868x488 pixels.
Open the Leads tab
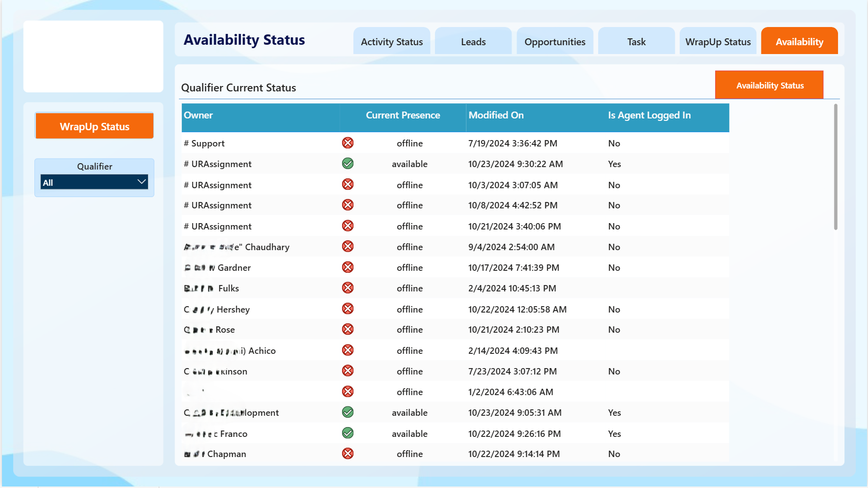pos(473,41)
